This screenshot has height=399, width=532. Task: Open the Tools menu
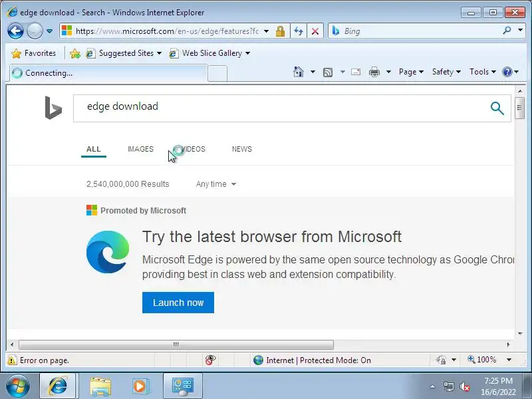(483, 72)
